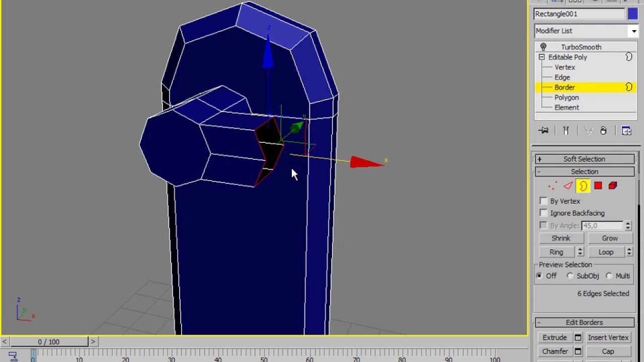Image resolution: width=644 pixels, height=362 pixels.
Task: Select the Vertex sub-object icon in Selection rollout
Action: pos(552,186)
